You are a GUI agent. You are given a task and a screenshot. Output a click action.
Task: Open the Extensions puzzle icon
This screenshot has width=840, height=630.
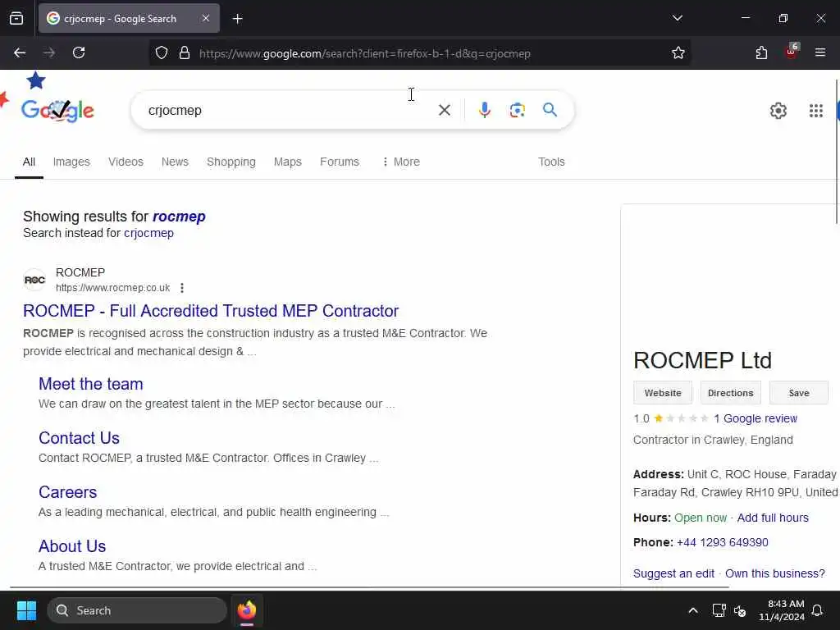point(761,52)
